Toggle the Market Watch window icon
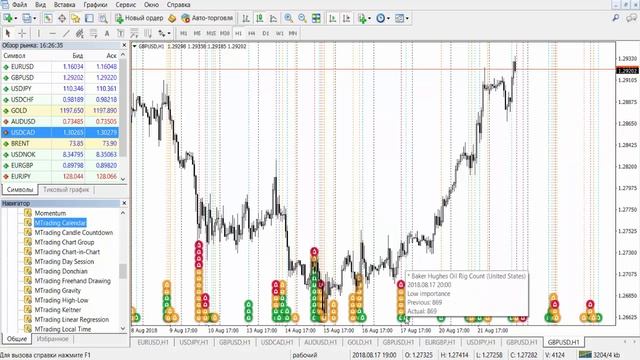 48,18
